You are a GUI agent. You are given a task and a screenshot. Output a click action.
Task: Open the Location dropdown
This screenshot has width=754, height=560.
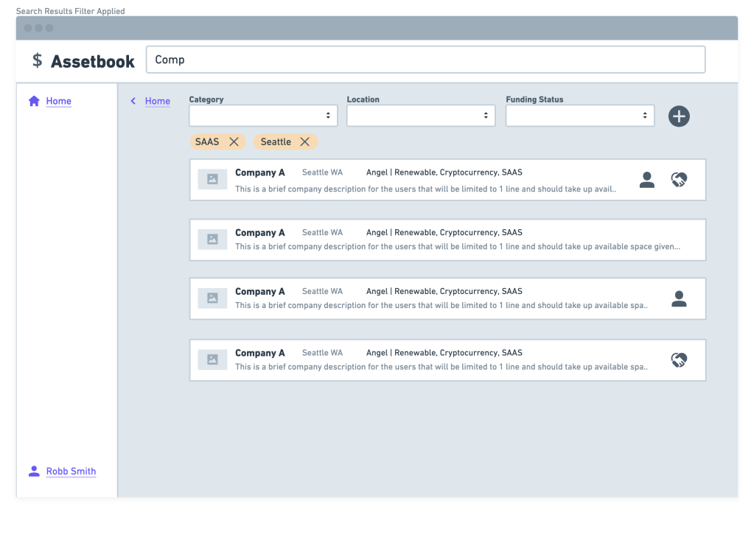pos(421,116)
